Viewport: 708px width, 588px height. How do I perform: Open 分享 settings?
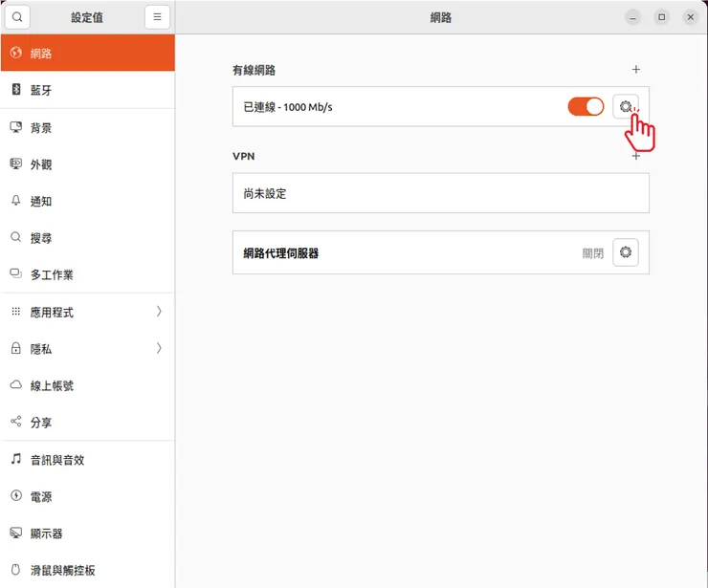88,422
